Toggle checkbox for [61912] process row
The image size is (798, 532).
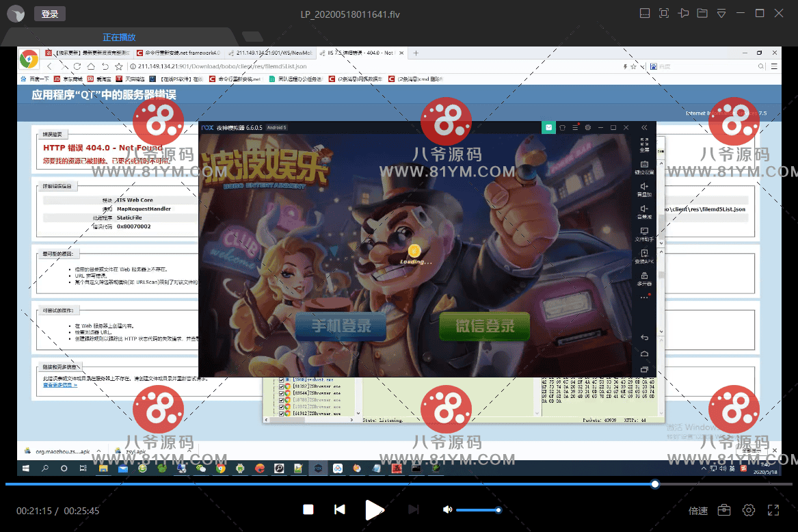281,414
